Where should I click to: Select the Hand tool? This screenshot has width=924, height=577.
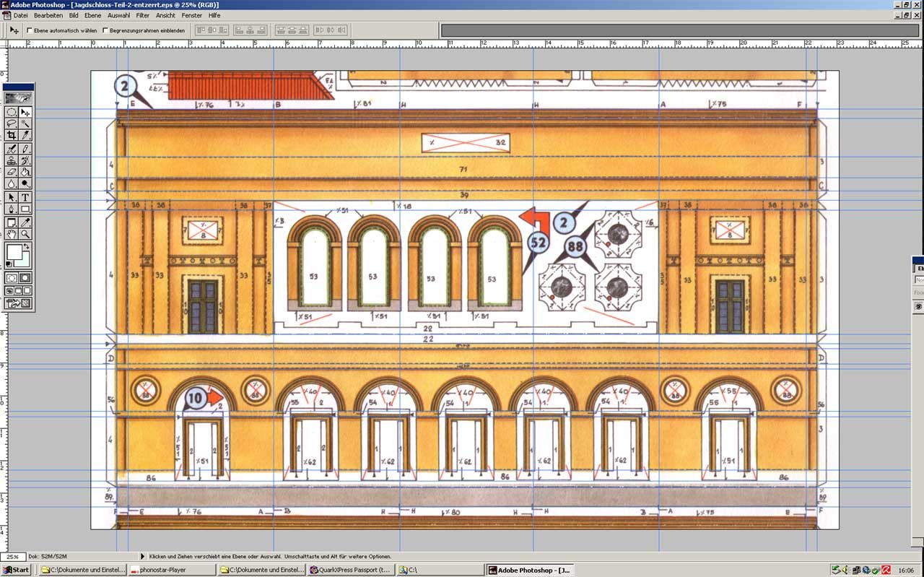[12, 234]
